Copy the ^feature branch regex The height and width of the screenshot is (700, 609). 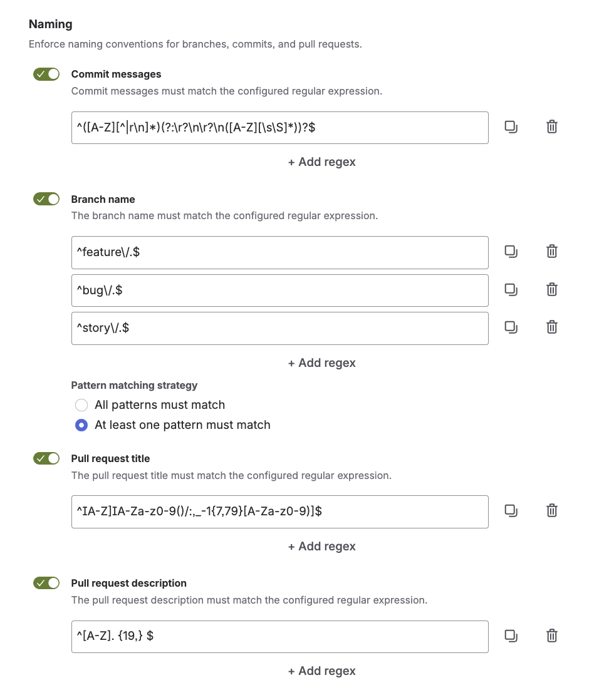[511, 252]
